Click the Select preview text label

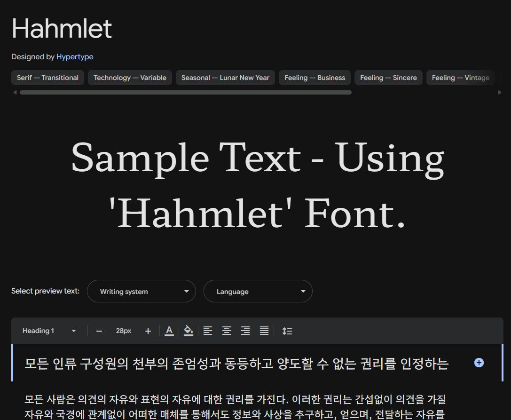click(x=45, y=291)
